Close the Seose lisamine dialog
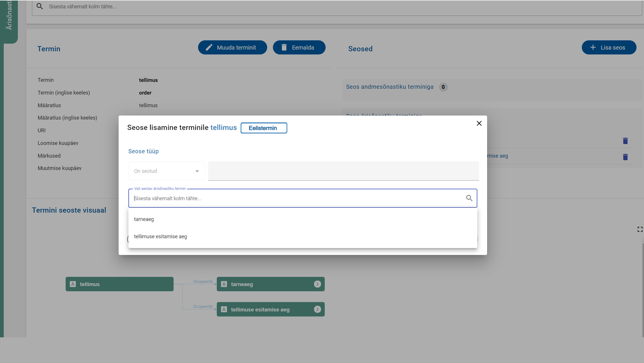The height and width of the screenshot is (363, 644). tap(479, 123)
